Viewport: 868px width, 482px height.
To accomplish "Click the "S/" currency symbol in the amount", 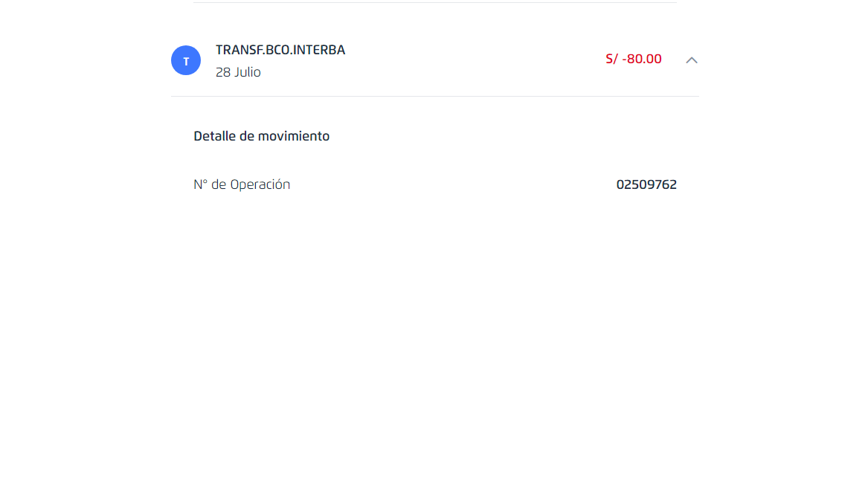I will [611, 59].
